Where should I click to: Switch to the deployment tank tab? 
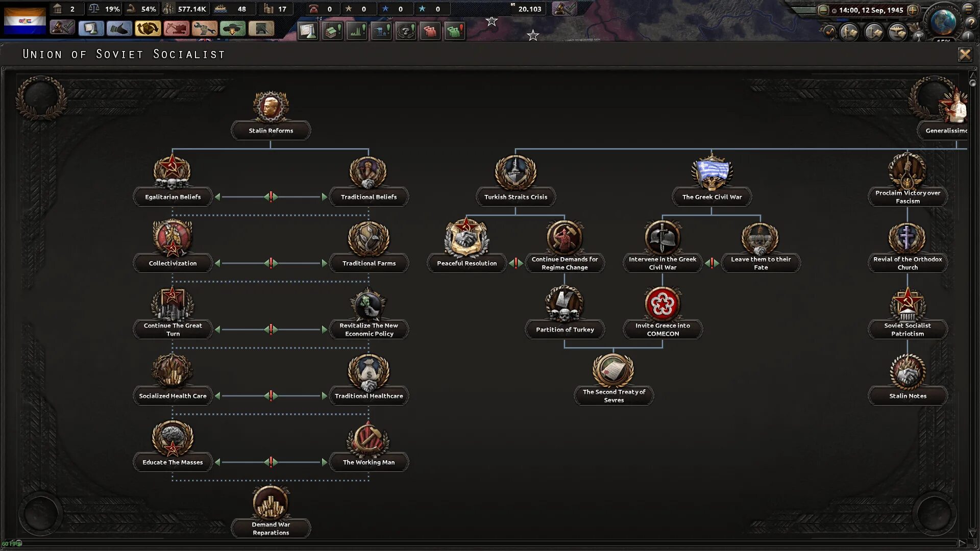click(x=232, y=29)
